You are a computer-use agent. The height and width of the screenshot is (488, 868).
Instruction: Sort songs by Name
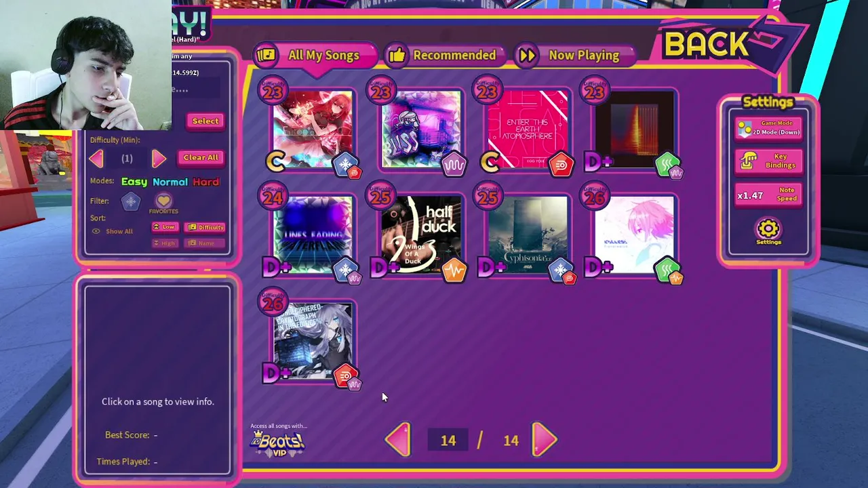[x=205, y=243]
